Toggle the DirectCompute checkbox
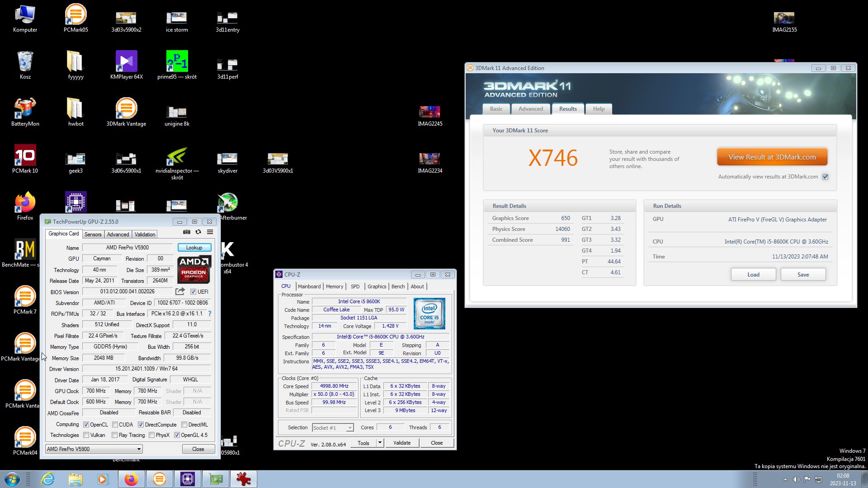868x488 pixels. 141,425
